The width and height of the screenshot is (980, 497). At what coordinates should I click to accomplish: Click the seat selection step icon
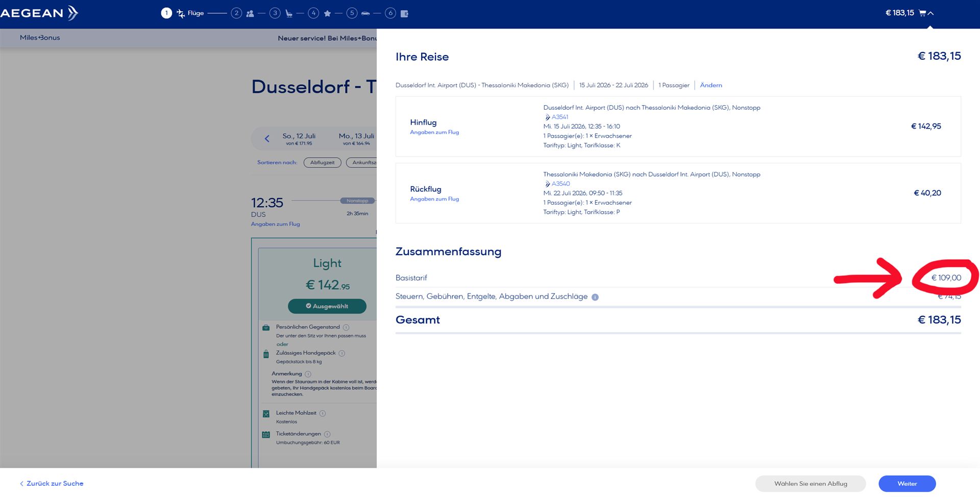(289, 14)
